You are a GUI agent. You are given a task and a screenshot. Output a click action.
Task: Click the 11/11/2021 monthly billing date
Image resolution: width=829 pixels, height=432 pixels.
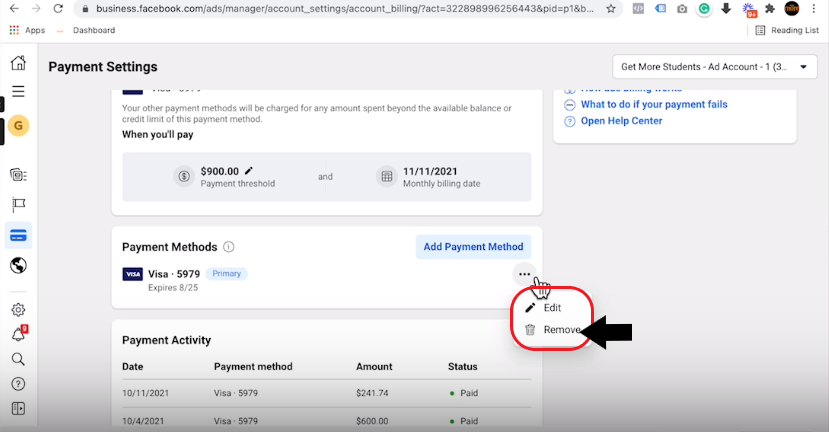[x=430, y=171]
